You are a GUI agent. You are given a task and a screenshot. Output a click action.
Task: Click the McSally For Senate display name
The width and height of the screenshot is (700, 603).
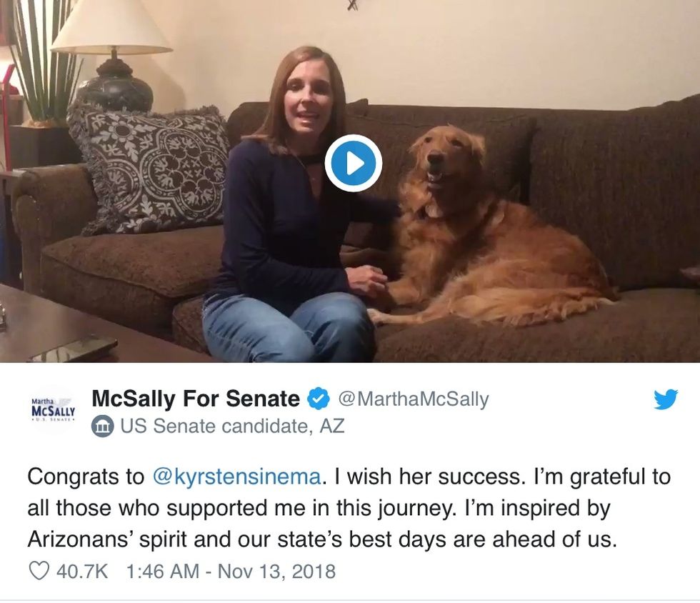[x=196, y=399]
